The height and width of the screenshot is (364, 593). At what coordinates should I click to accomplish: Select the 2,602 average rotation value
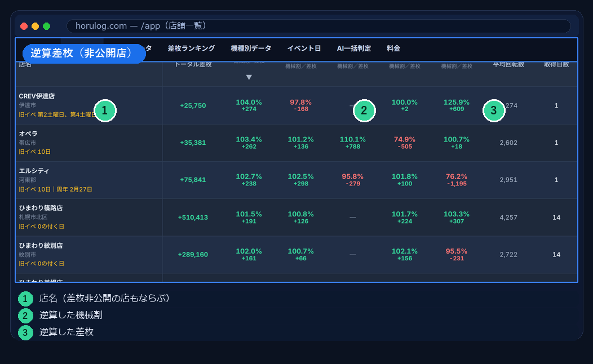pos(508,143)
